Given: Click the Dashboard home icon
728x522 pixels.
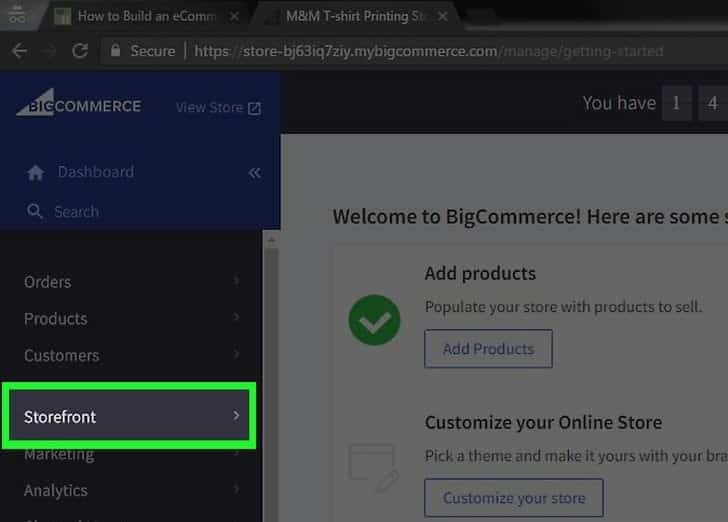Looking at the screenshot, I should tap(35, 173).
